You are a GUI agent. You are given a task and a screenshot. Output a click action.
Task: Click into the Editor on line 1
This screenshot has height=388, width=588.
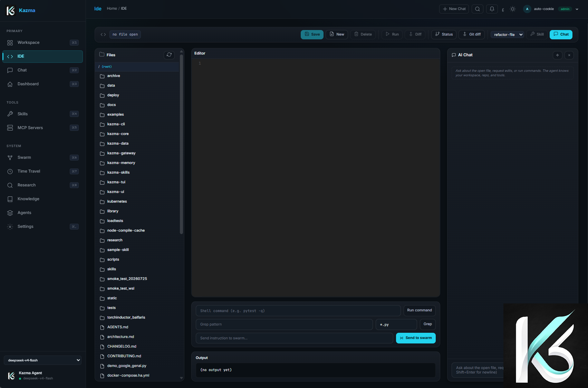tap(321, 64)
